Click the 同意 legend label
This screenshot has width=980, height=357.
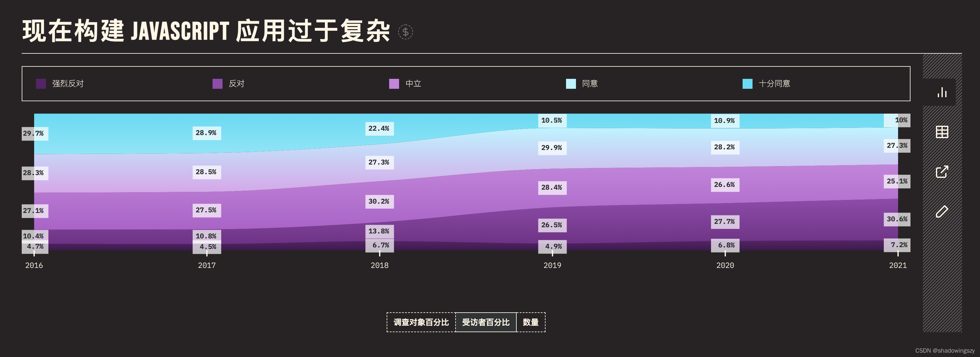(590, 84)
